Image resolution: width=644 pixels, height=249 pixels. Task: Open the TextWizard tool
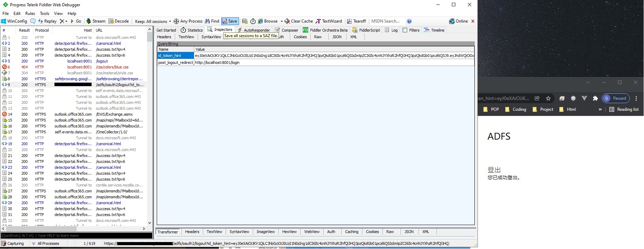tap(329, 21)
